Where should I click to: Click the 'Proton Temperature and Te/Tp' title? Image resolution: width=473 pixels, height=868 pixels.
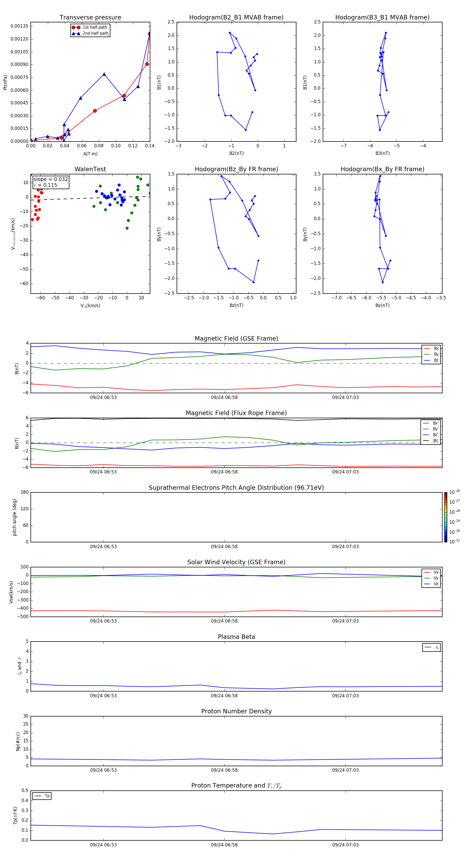coord(236,786)
